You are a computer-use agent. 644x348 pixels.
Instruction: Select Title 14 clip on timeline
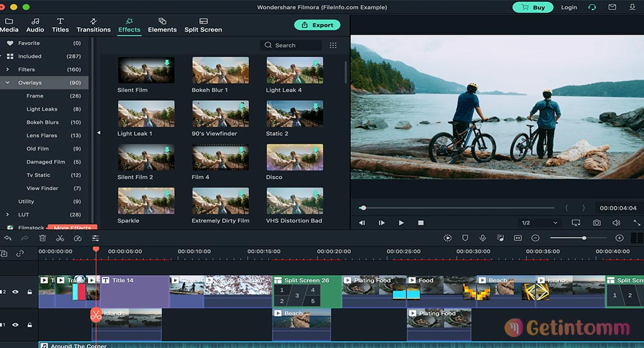(x=135, y=292)
